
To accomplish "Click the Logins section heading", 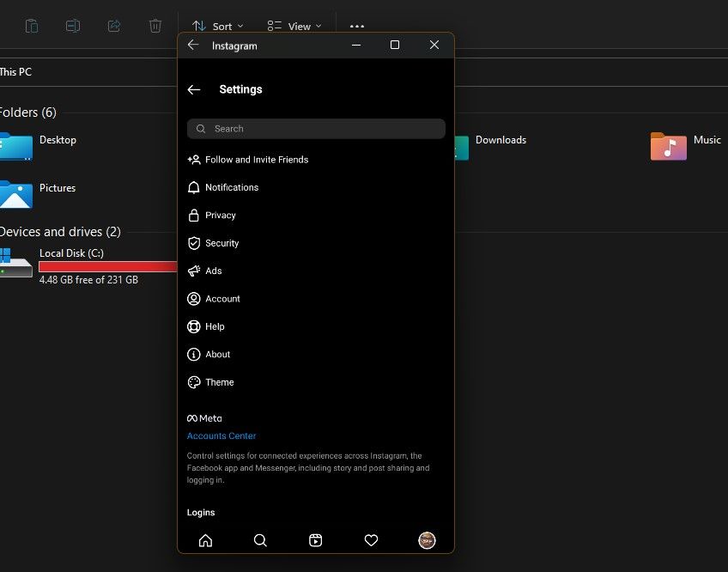I will click(x=201, y=513).
